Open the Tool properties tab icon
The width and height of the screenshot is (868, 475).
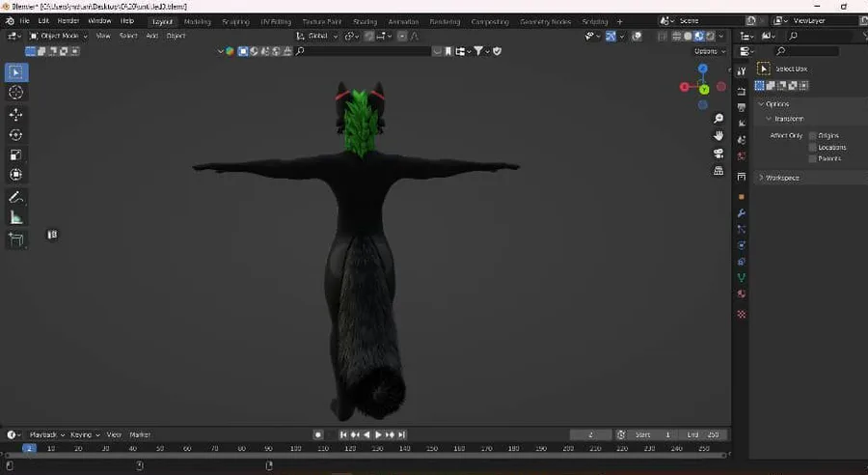(742, 70)
